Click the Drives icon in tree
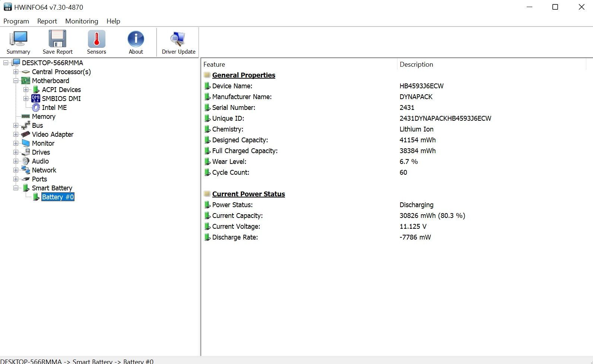Viewport: 593px width, 364px height. (26, 152)
